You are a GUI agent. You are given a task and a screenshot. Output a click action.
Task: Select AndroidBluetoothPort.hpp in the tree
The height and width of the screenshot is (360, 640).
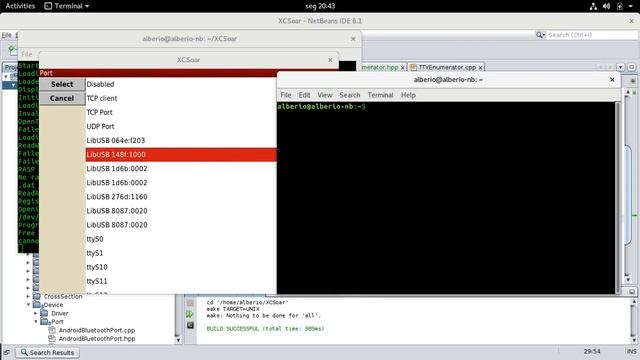tap(97, 339)
